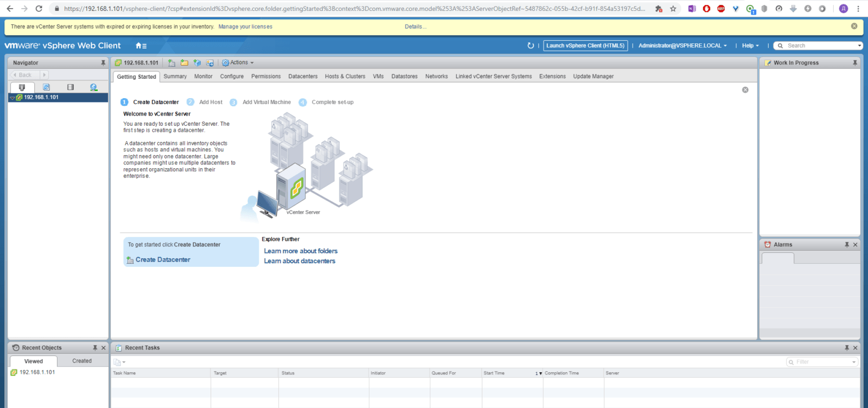868x408 pixels.
Task: Expand the Administrator@VSPHERE.LOCAL user menu
Action: [682, 46]
